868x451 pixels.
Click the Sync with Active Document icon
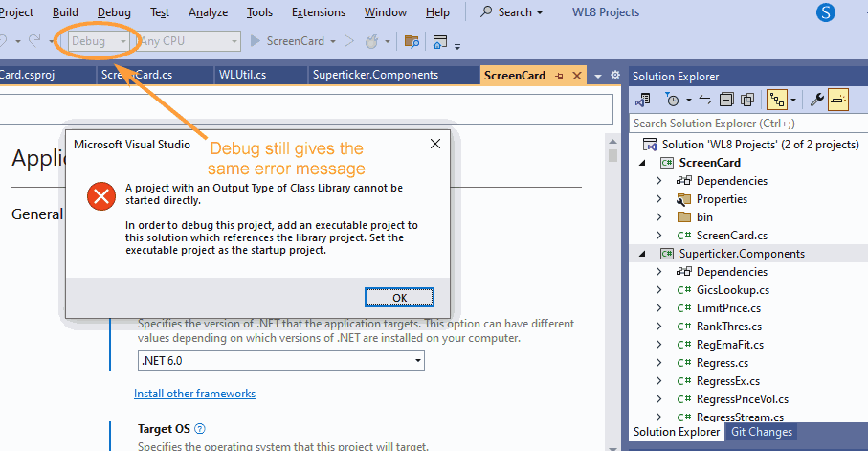[x=705, y=101]
